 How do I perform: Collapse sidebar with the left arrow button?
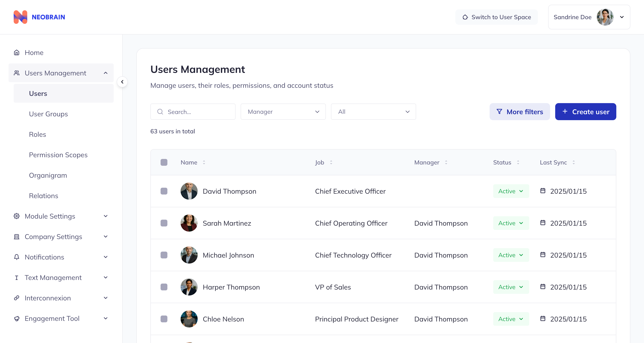pyautogui.click(x=122, y=82)
